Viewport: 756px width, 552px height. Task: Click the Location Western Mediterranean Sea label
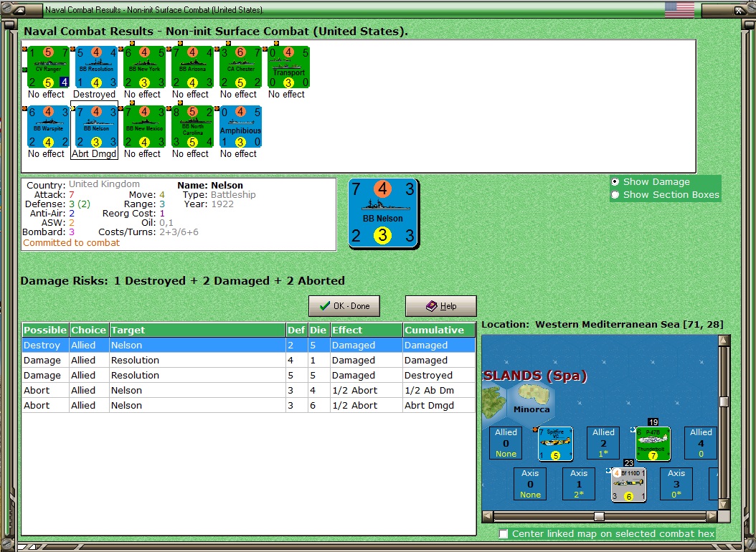603,324
